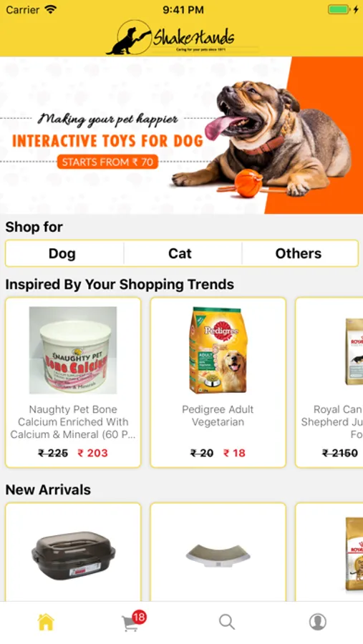363x644 pixels.
Task: Open the Pedigree Adult Vegetarian product image
Action: (x=218, y=351)
